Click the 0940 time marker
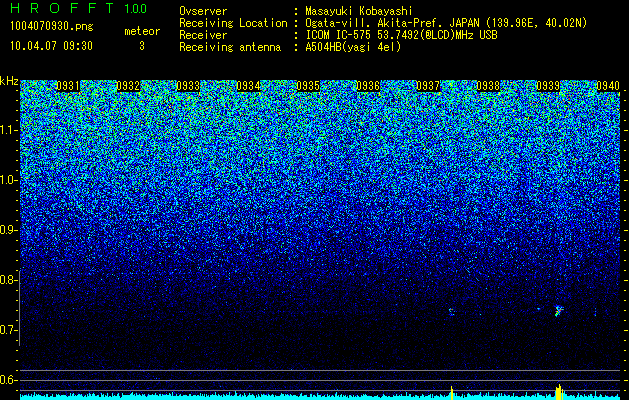Viewport: 629px width, 400px height. click(x=608, y=86)
